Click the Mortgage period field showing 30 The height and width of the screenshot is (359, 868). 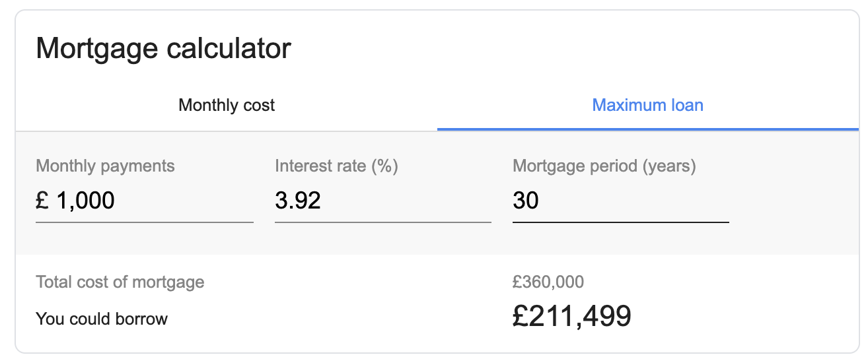coord(620,200)
